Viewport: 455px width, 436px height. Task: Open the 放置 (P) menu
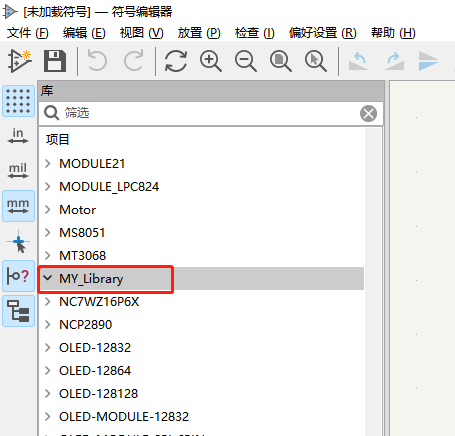click(199, 33)
